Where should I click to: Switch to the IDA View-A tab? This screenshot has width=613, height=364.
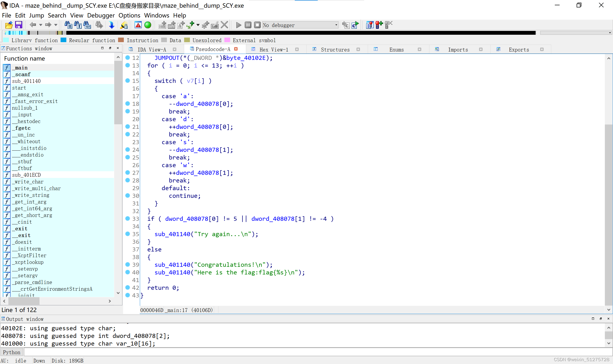[x=152, y=50]
